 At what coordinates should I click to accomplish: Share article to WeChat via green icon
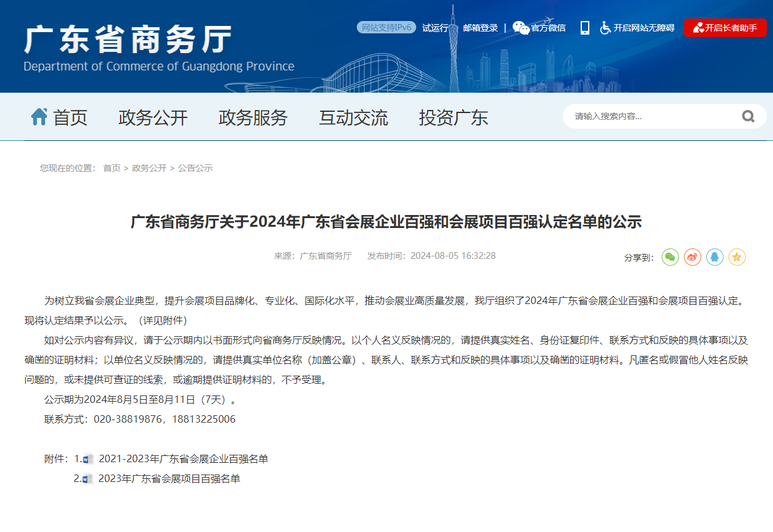click(x=670, y=257)
